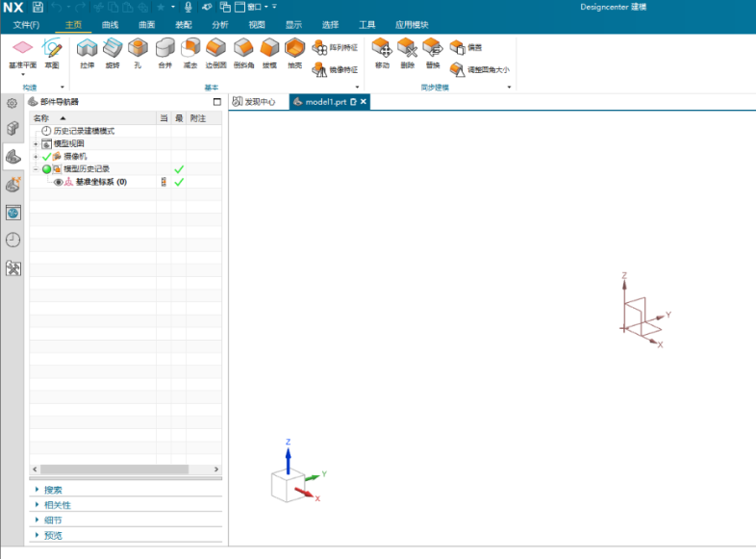Click the 镜像特征 button
Image resolution: width=756 pixels, height=559 pixels.
click(335, 69)
